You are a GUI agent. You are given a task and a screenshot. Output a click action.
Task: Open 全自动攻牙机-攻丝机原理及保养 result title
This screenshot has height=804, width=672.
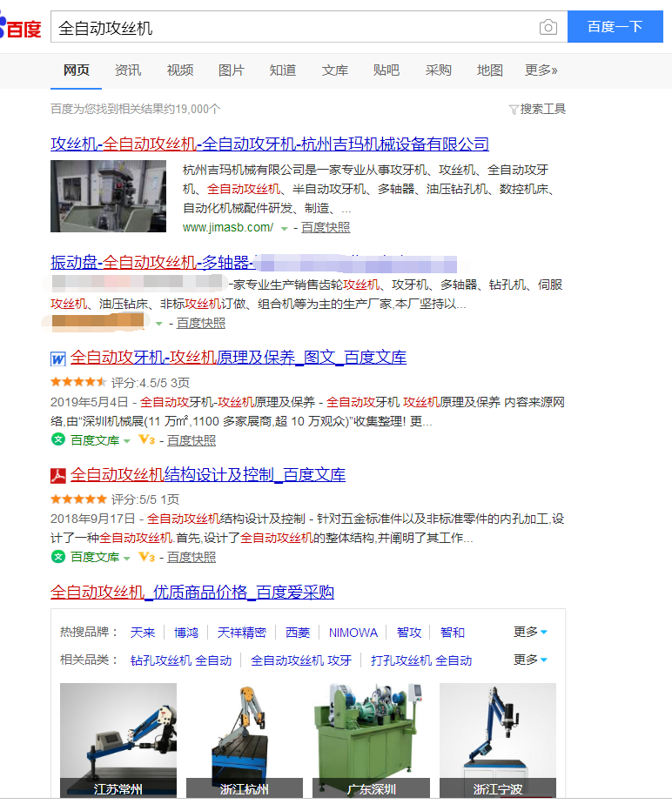(x=238, y=358)
